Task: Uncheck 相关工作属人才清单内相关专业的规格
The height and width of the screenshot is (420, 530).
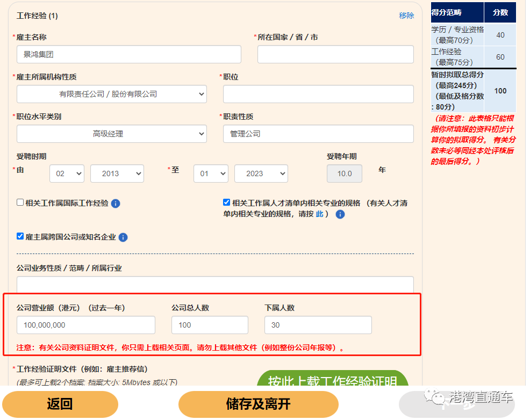Action: 226,202
